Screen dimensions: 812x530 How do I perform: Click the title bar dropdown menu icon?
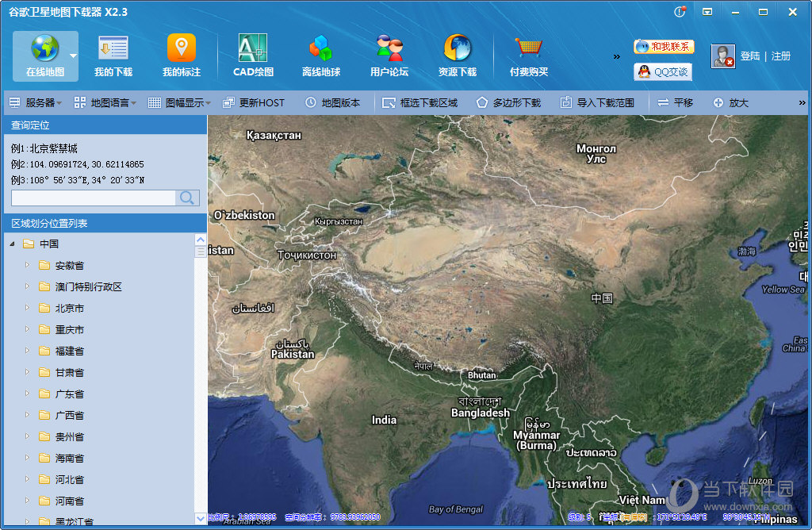pyautogui.click(x=707, y=11)
